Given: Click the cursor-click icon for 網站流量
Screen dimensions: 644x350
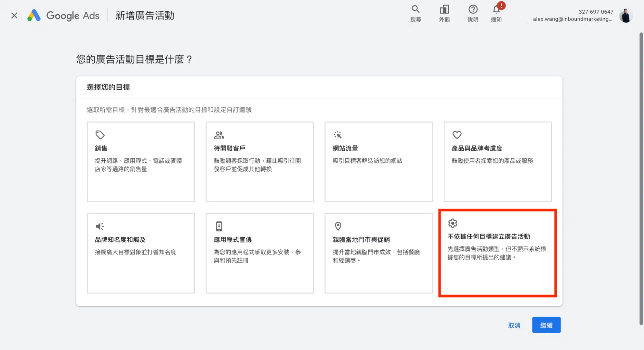Looking at the screenshot, I should [x=338, y=135].
